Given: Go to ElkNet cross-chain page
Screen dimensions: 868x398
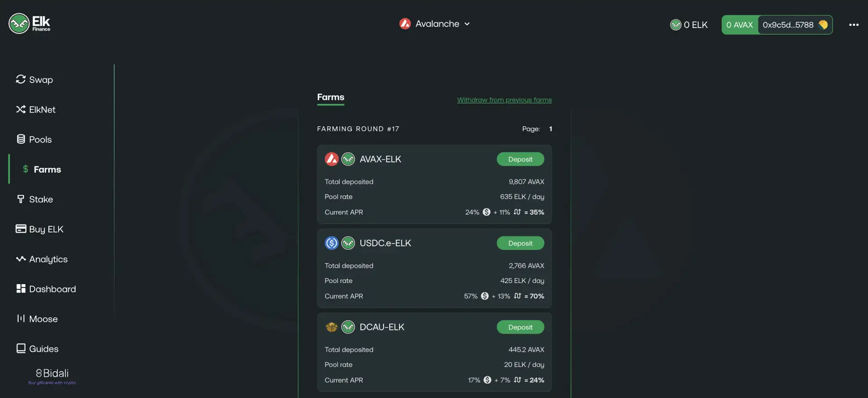Looking at the screenshot, I should (36, 109).
